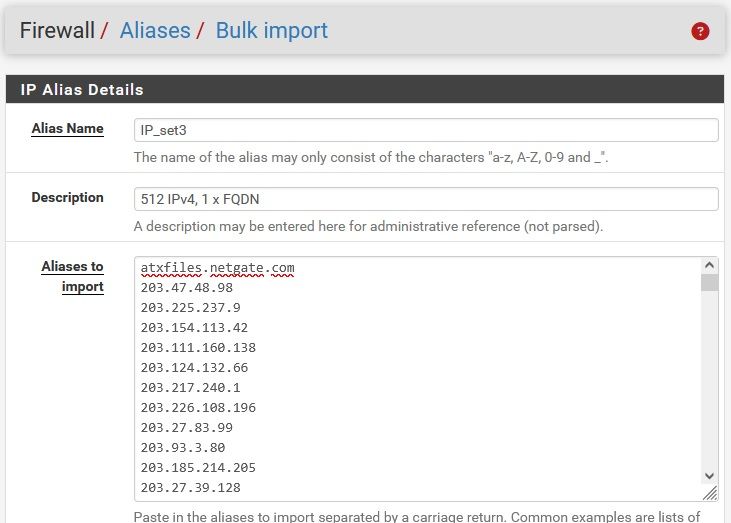Go to Aliases in the breadcrumb
This screenshot has height=523, width=731.
pyautogui.click(x=155, y=31)
